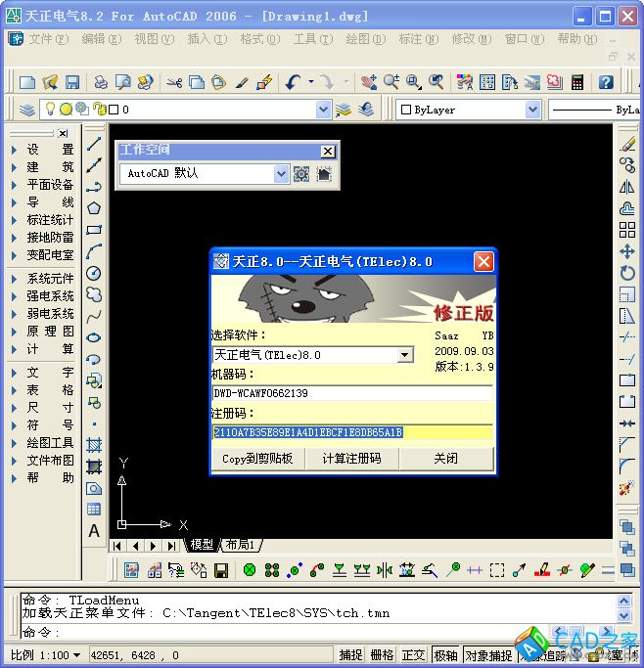The image size is (644, 668).
Task: Toggle layer freeze sun icon
Action: (66, 110)
